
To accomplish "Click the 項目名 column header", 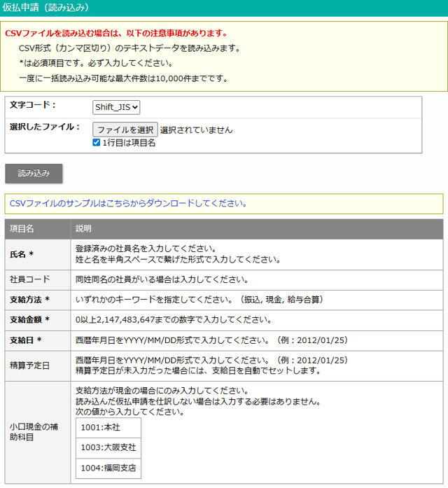I will 22,229.
